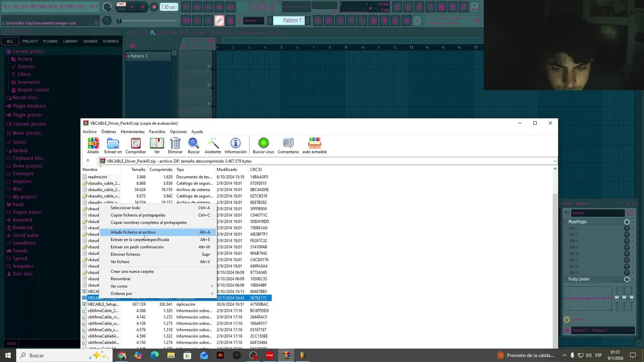This screenshot has width=644, height=362.
Task: Toggle MusePlugin slot on/off in mixer
Action: pos(627,222)
